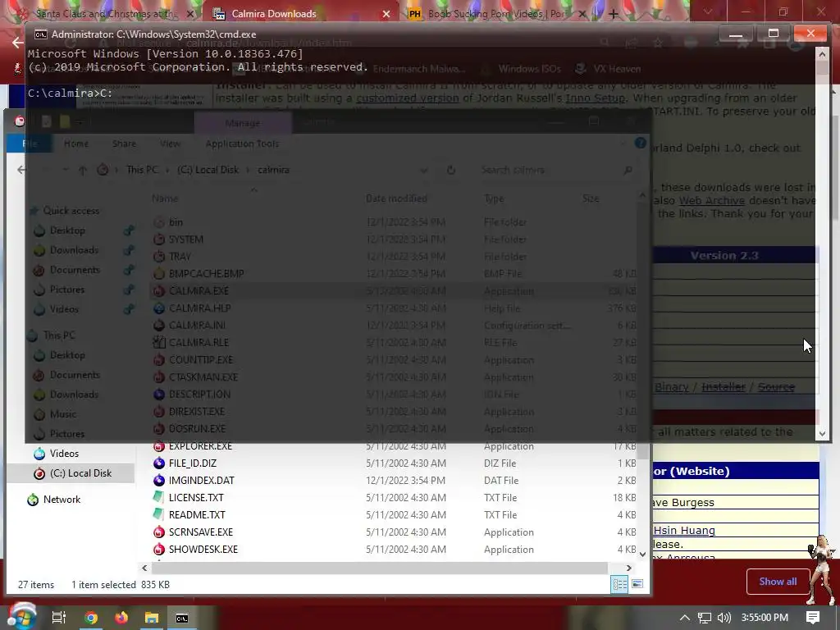Switch Explorer to details view
840x630 pixels.
click(x=620, y=584)
